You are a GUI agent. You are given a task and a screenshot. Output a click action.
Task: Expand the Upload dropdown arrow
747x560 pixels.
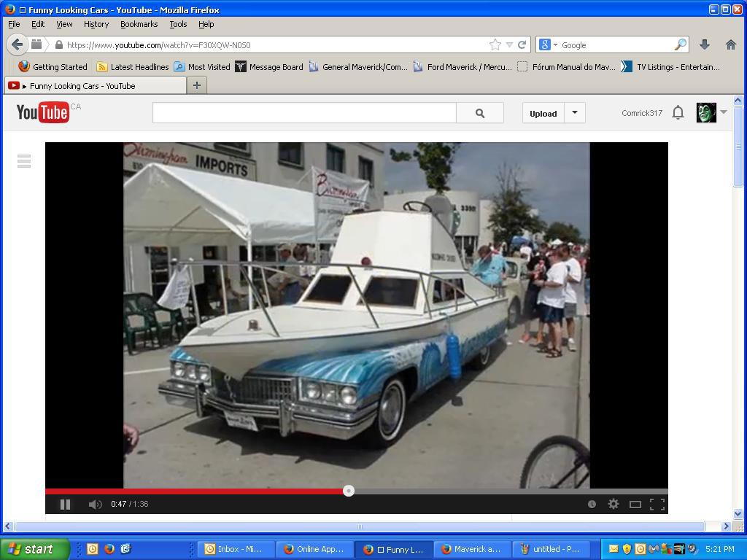click(575, 113)
